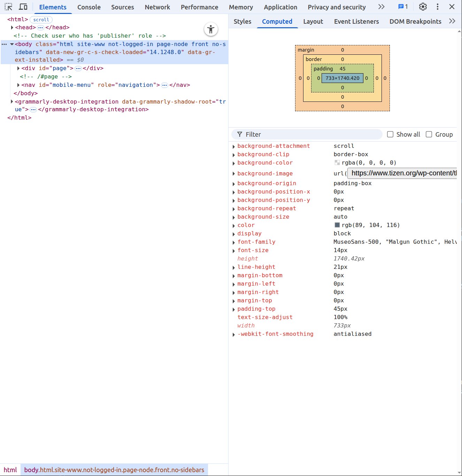The width and height of the screenshot is (462, 476).
Task: Enable the Group checkbox
Action: tap(429, 135)
